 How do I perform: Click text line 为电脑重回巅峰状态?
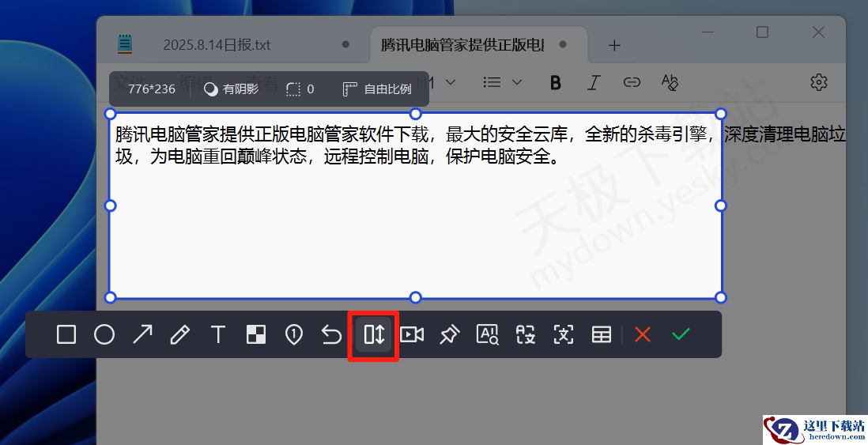click(340, 156)
